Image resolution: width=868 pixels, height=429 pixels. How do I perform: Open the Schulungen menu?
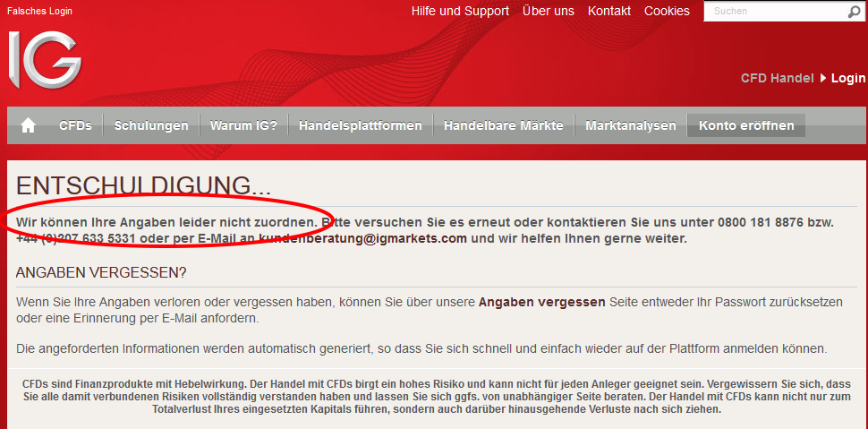tap(151, 125)
